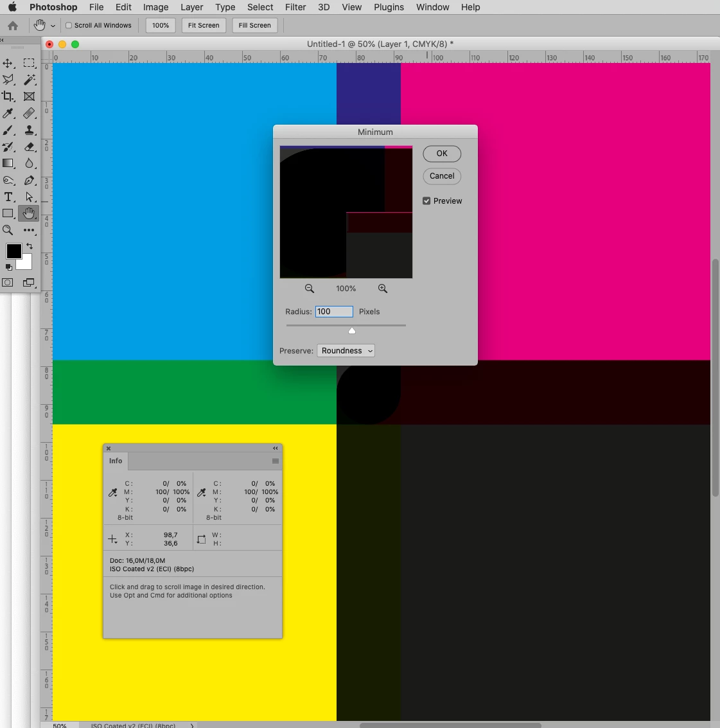Select the Path Selection arrow tool
720x728 pixels.
click(x=30, y=197)
